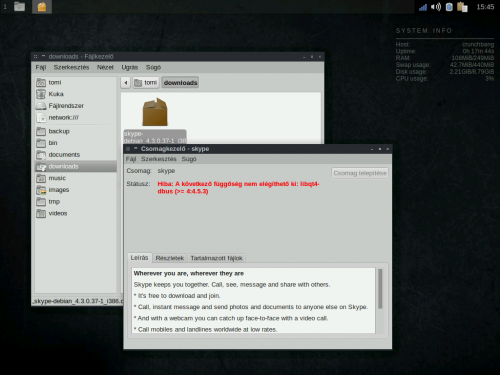Select downloads folder in sidebar

[x=76, y=166]
